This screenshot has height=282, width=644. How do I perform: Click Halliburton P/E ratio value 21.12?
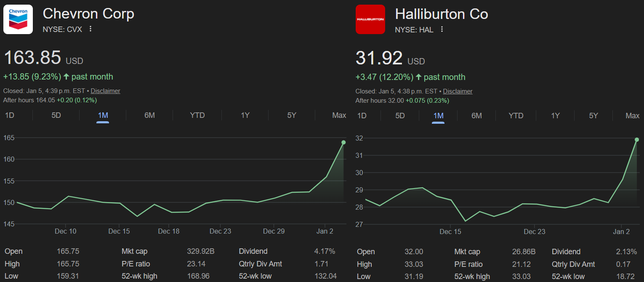(520, 264)
